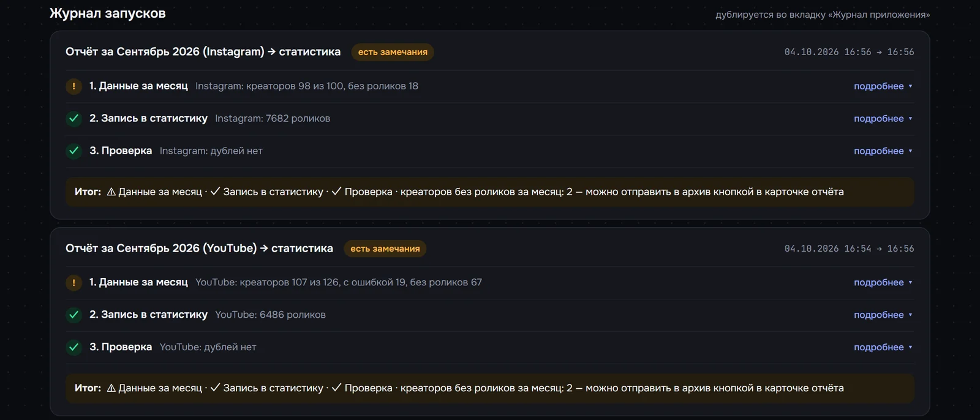This screenshot has height=420, width=980.
Task: Click text 'YouTube: креаторов 107 из 126, с ошибкой 19'
Action: [301, 282]
